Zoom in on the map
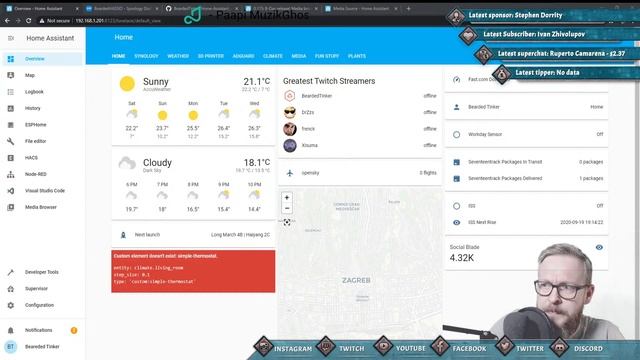This screenshot has height=360, width=640. click(x=287, y=198)
